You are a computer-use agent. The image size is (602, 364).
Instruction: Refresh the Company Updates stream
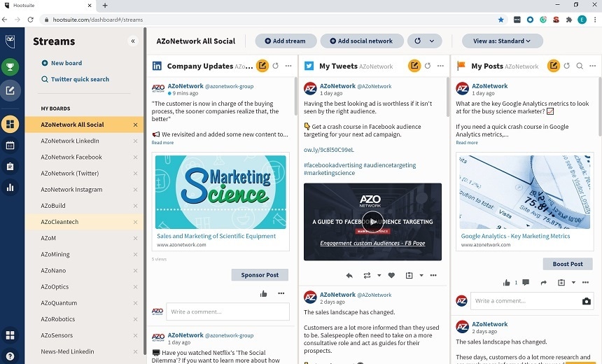click(275, 66)
